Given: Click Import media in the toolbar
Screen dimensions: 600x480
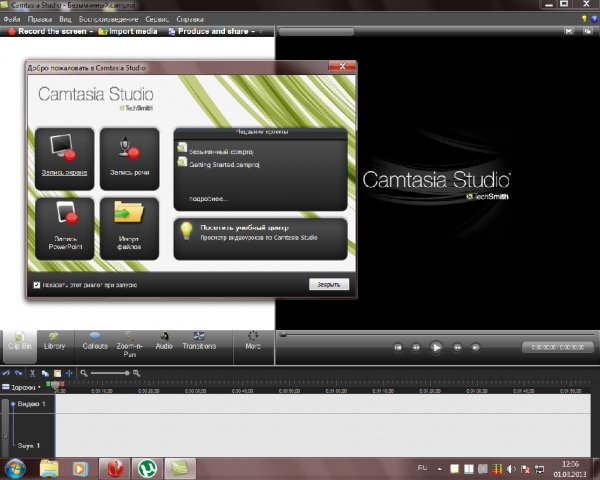Looking at the screenshot, I should coord(128,31).
